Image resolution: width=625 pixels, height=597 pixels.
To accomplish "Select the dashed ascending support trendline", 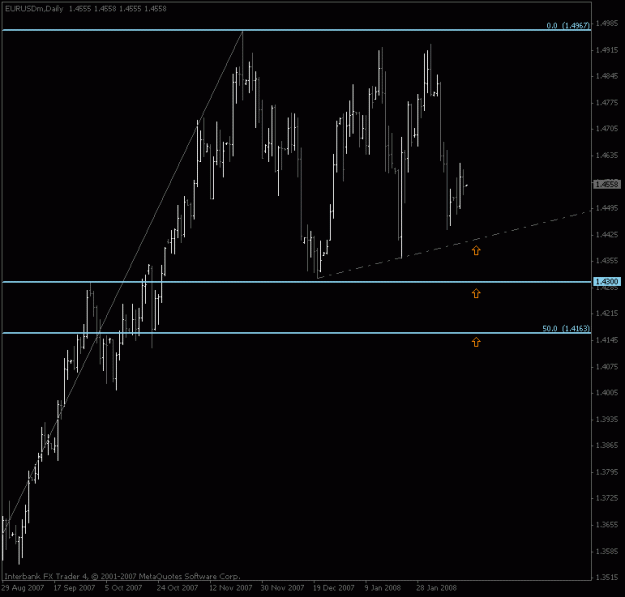I will tap(454, 244).
